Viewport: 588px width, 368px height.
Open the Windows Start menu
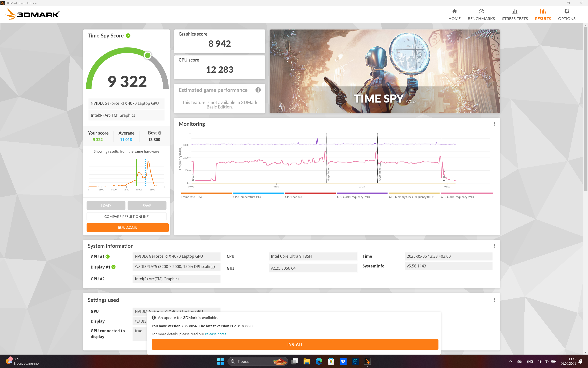point(220,361)
